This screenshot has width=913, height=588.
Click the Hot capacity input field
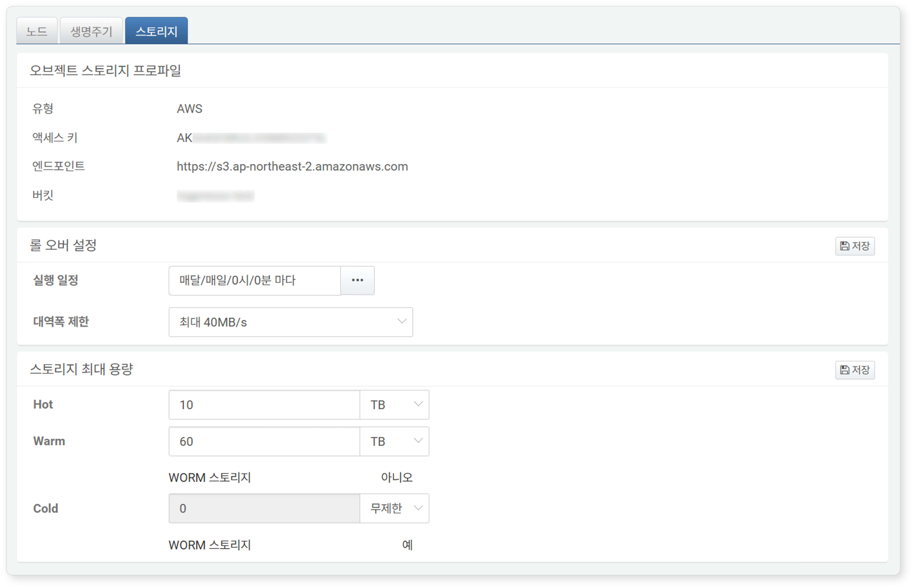264,405
